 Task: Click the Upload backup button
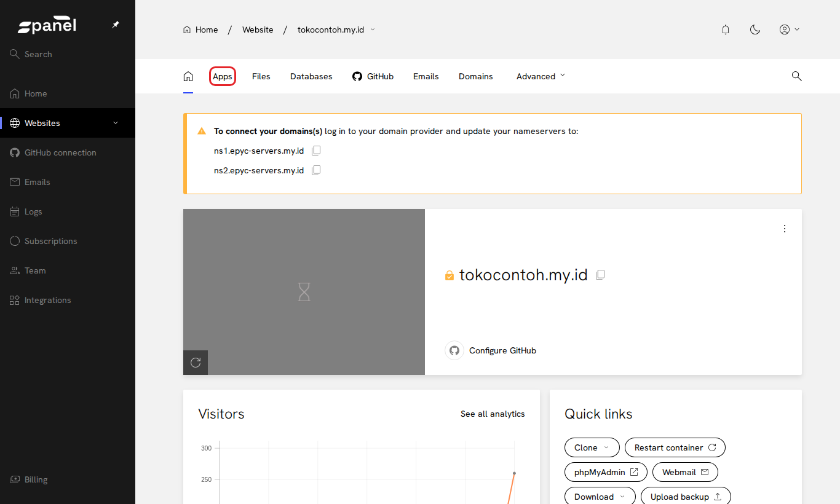(686, 497)
